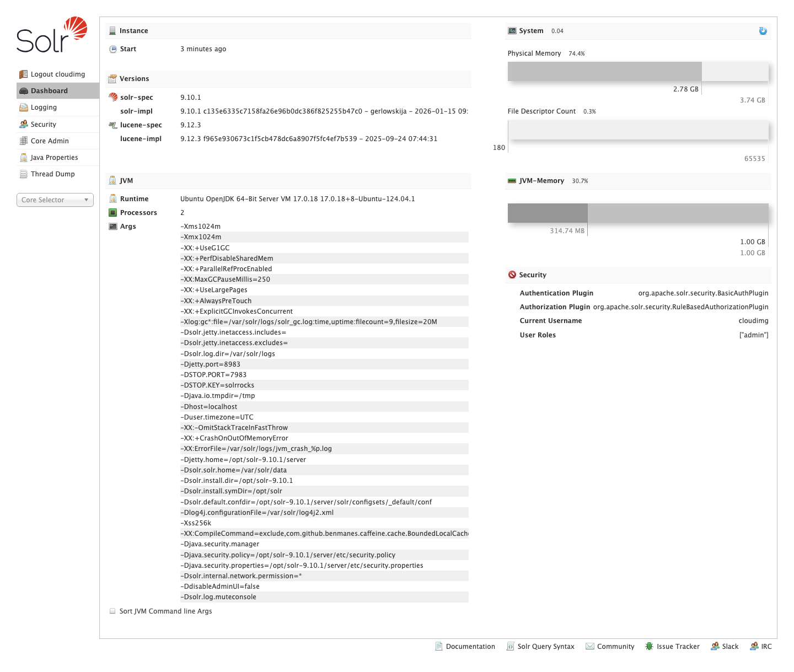794x672 pixels.
Task: Click the JVM section icon
Action: 112,181
